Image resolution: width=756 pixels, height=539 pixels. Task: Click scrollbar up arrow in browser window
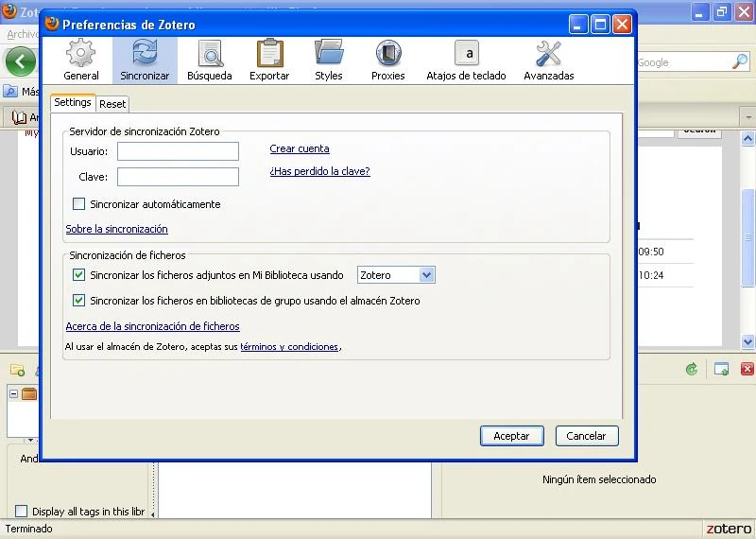click(x=747, y=138)
